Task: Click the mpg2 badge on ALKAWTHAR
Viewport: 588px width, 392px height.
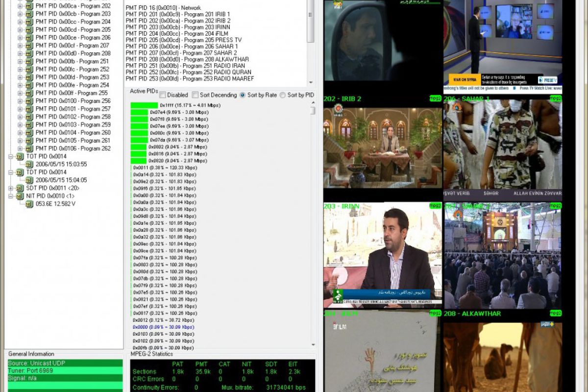Action: (555, 313)
